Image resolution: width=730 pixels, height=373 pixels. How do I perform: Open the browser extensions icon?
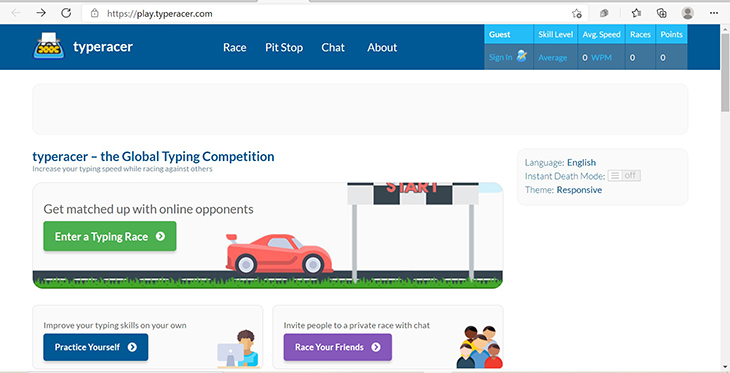coord(604,14)
